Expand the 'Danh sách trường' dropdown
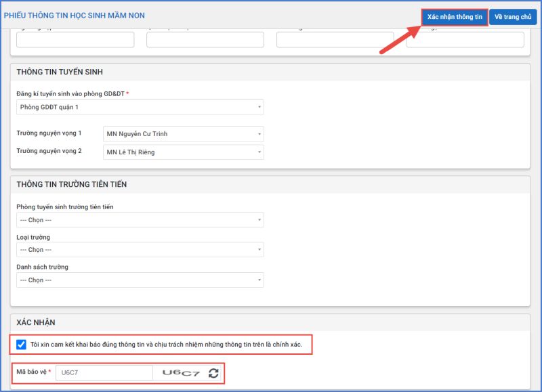Image resolution: width=542 pixels, height=392 pixels. click(140, 280)
